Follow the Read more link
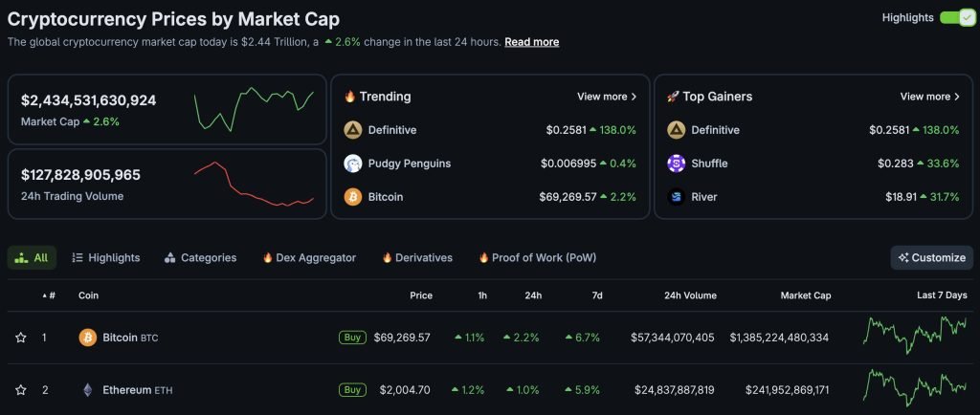Screen dimensions: 980x415 click(x=532, y=42)
